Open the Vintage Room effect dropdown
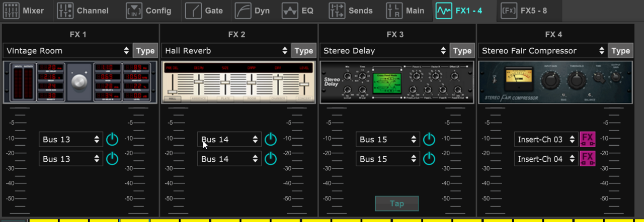 click(67, 51)
